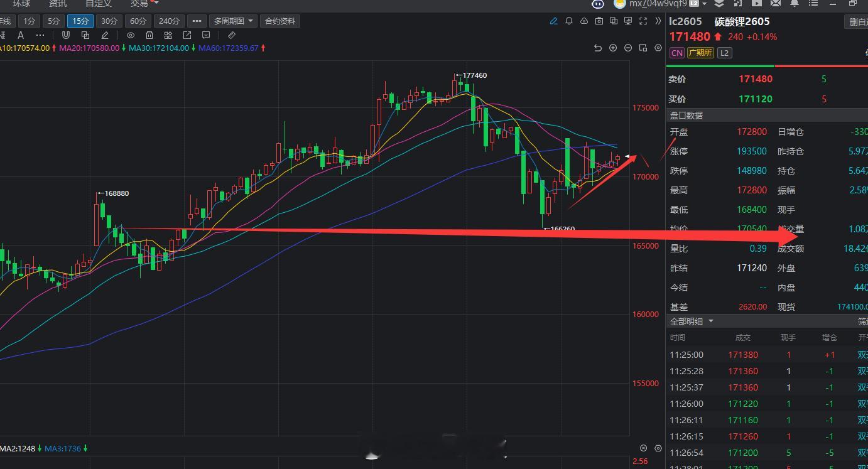Open the grid layout icon
This screenshot has height=469, width=868.
click(168, 35)
